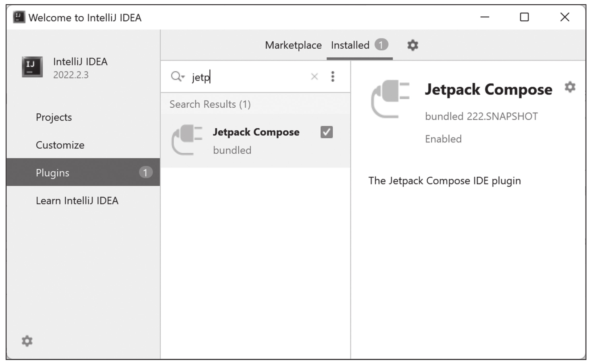Click the search options magnifier icon
592x364 pixels.
tap(177, 76)
